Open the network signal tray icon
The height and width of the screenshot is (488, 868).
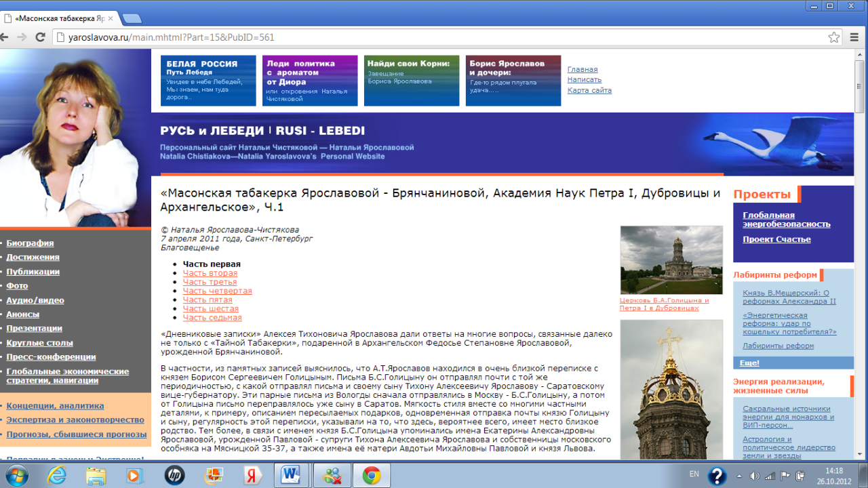pos(771,476)
